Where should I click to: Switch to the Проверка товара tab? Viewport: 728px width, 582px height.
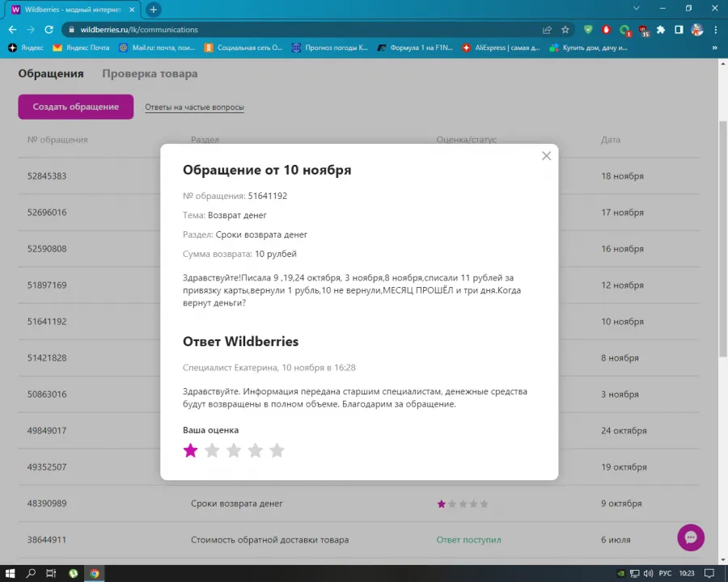click(x=150, y=74)
